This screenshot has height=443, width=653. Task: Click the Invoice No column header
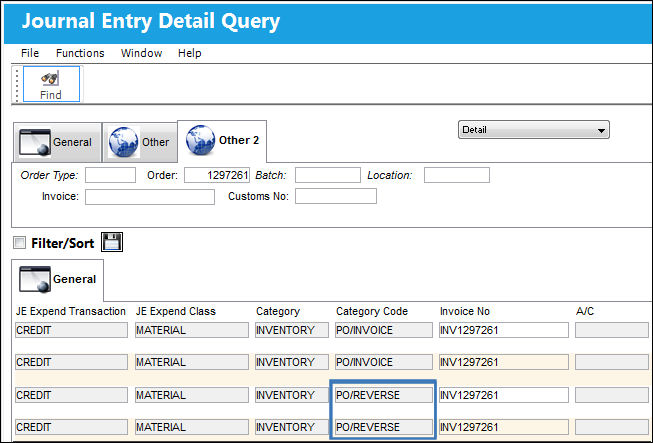point(465,311)
